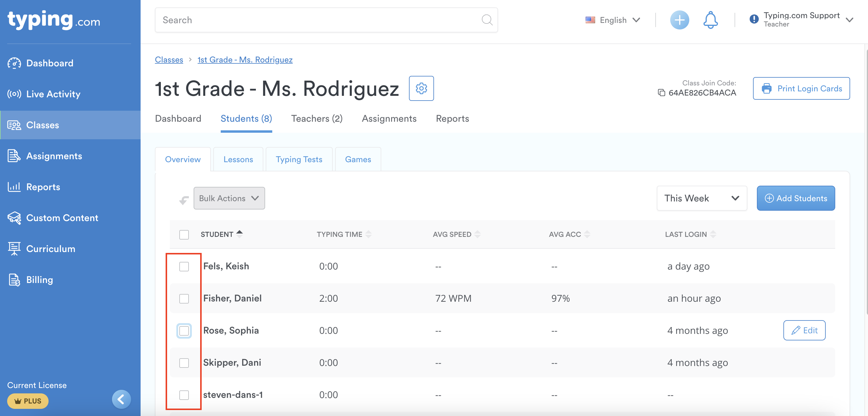The height and width of the screenshot is (416, 868).
Task: Open class settings gear icon
Action: pyautogui.click(x=421, y=88)
